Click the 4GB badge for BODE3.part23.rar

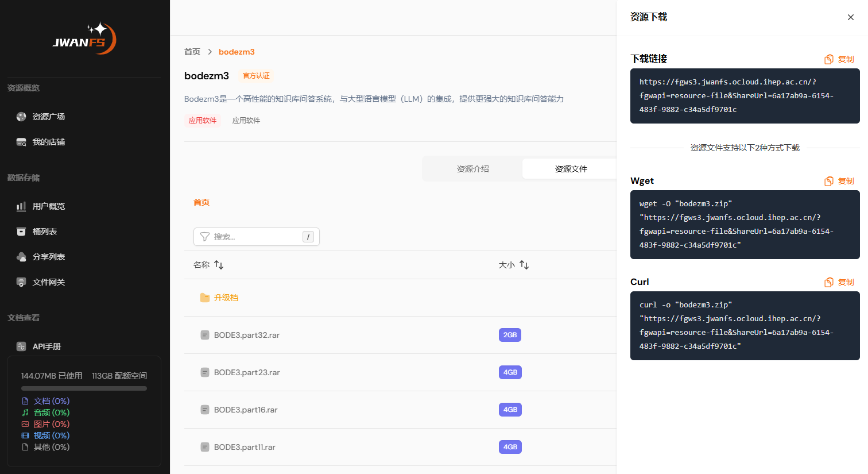coord(510,372)
